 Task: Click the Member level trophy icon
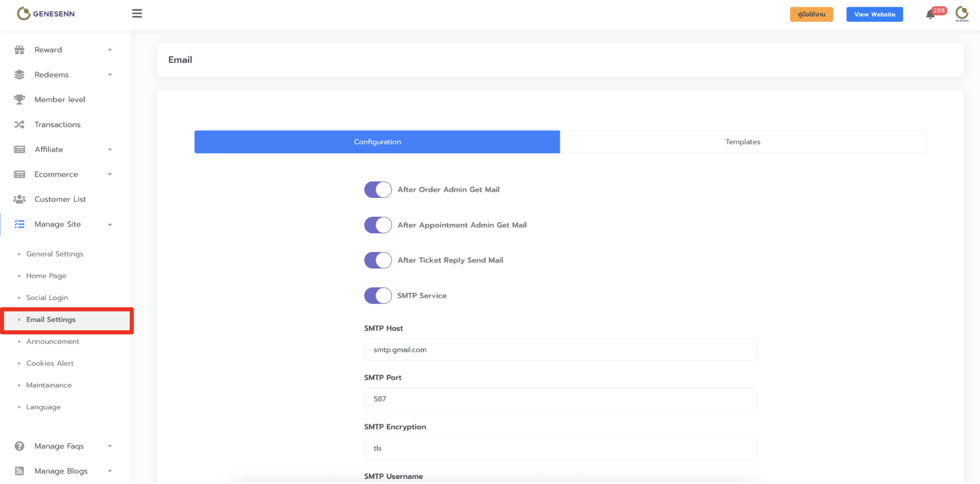pos(20,99)
